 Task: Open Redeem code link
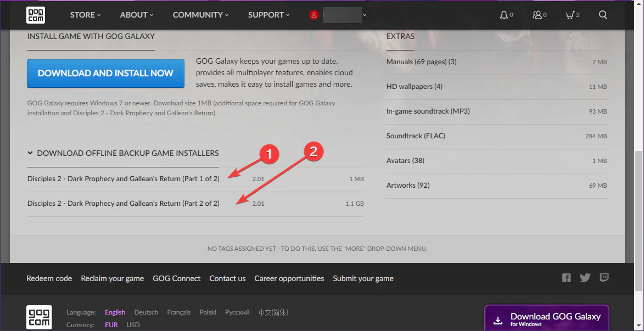pos(49,278)
